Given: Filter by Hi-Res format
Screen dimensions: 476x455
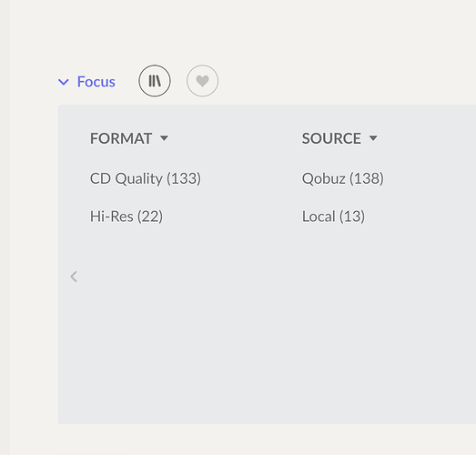Looking at the screenshot, I should click(x=127, y=217).
